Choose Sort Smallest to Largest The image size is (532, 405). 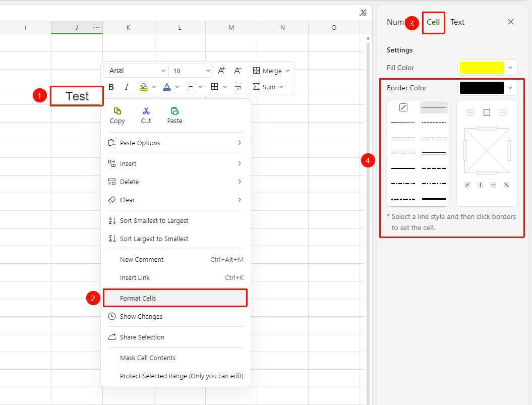(x=175, y=221)
